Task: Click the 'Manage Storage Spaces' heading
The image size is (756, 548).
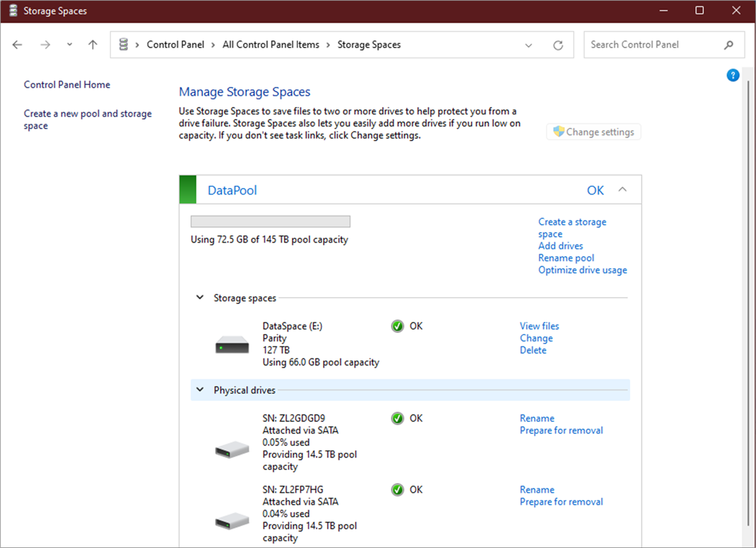Action: [244, 92]
